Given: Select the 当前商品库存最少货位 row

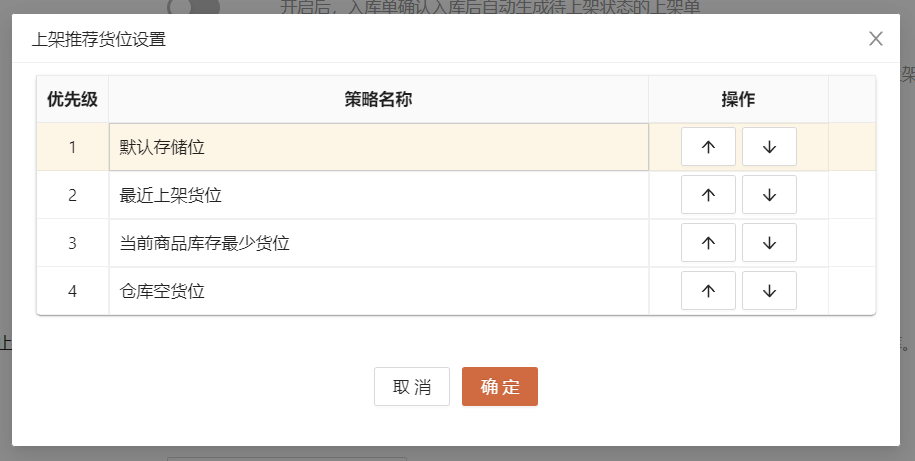Looking at the screenshot, I should [378, 243].
